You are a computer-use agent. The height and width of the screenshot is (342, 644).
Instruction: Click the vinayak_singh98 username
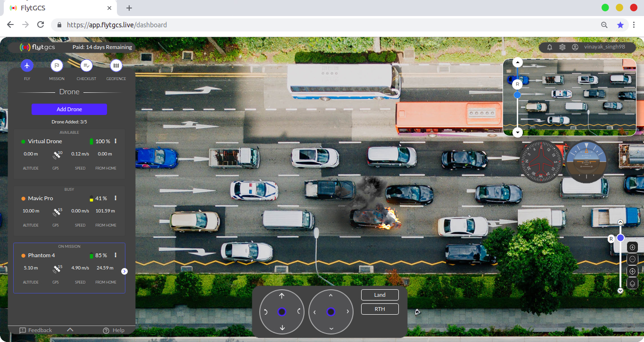[x=604, y=47]
